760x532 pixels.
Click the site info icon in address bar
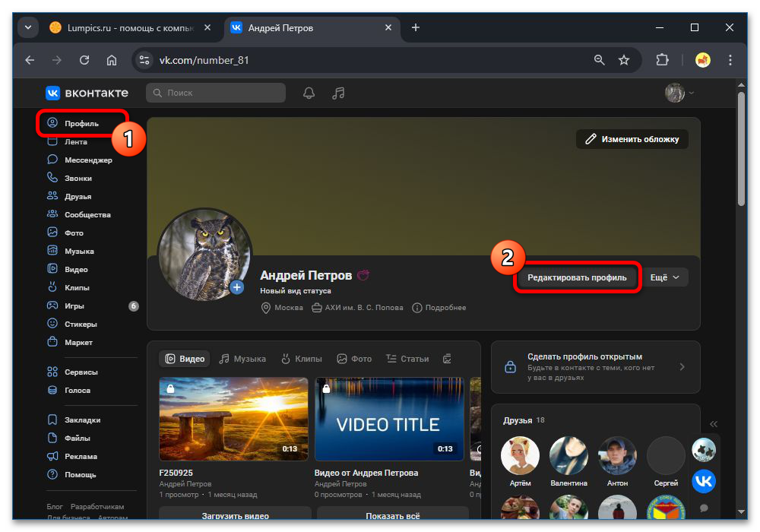pyautogui.click(x=144, y=60)
